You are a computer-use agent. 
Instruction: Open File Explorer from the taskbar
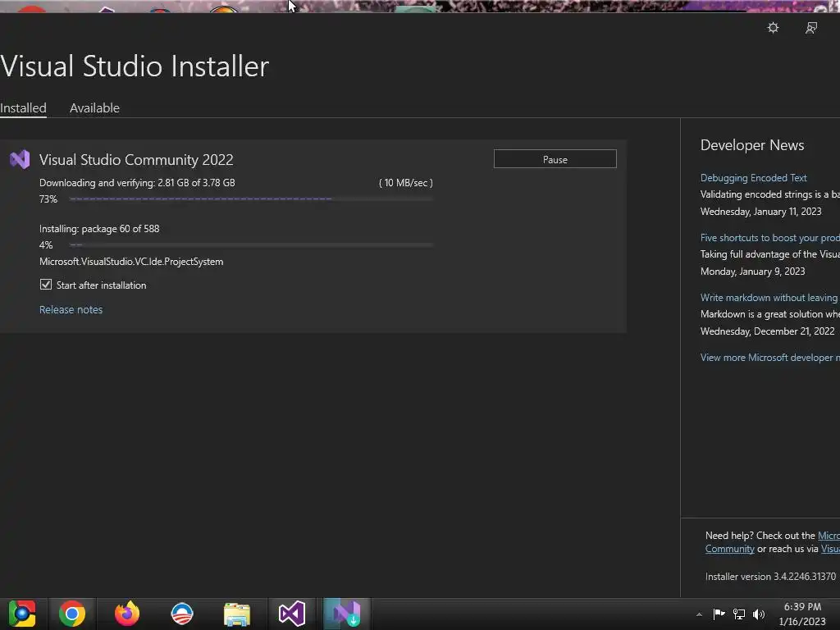237,614
